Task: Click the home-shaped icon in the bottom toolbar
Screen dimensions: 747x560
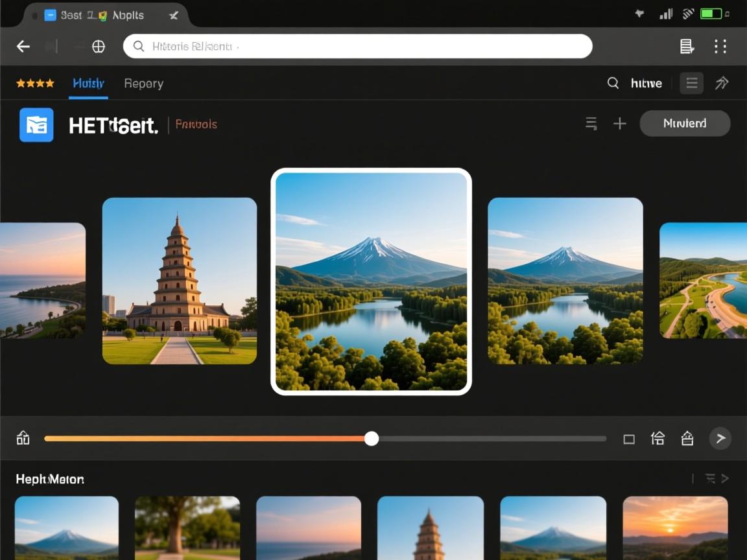Action: pos(658,439)
